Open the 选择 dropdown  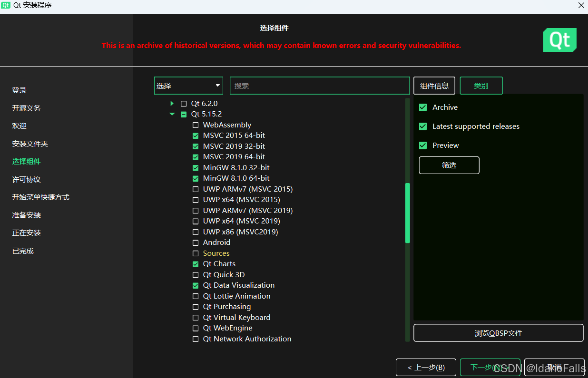pos(188,86)
